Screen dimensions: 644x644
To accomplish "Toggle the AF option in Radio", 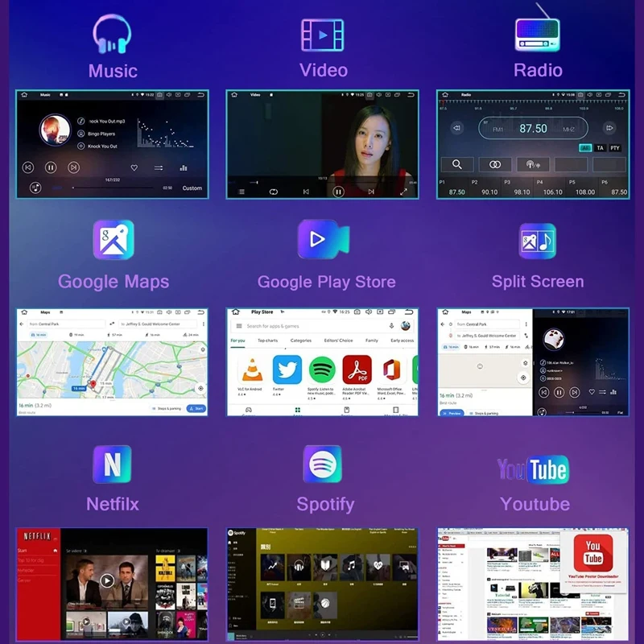I will (x=585, y=148).
